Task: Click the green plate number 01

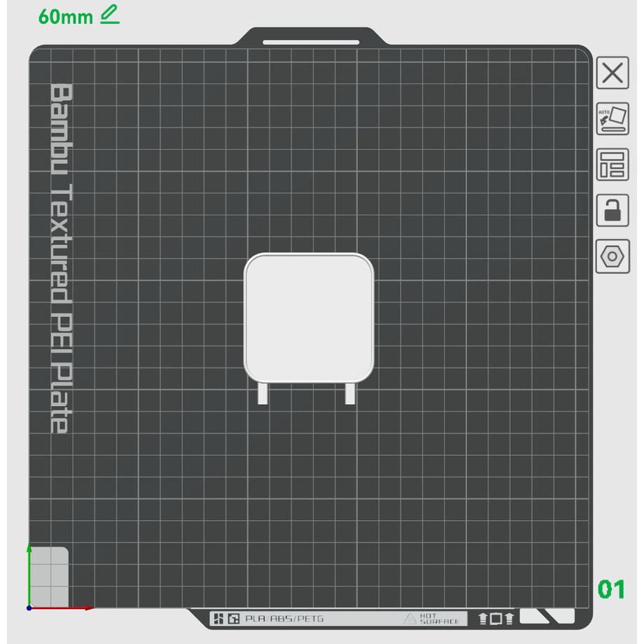Action: 611,589
